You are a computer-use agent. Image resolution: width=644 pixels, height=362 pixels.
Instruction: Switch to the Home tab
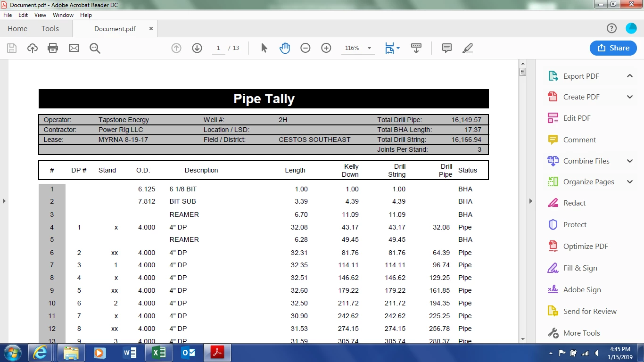17,29
